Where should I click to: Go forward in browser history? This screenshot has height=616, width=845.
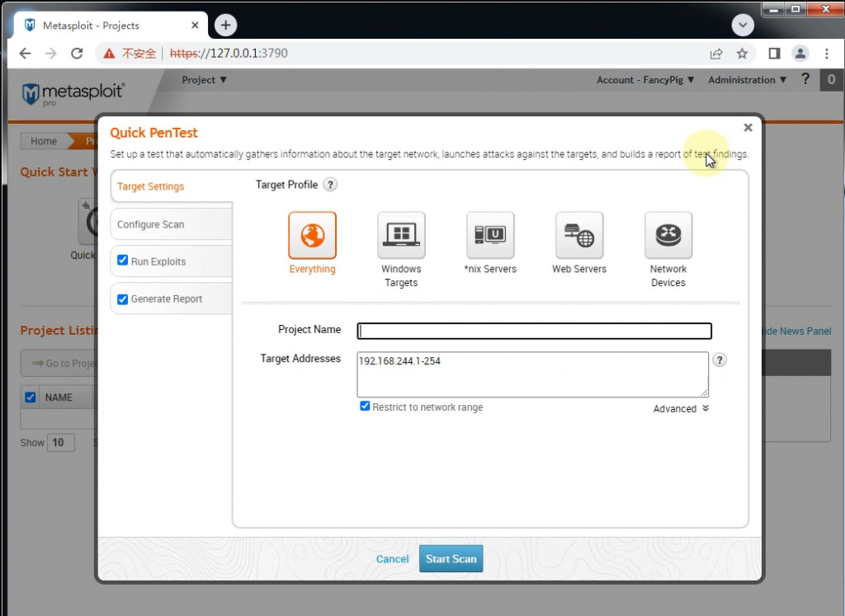(50, 54)
